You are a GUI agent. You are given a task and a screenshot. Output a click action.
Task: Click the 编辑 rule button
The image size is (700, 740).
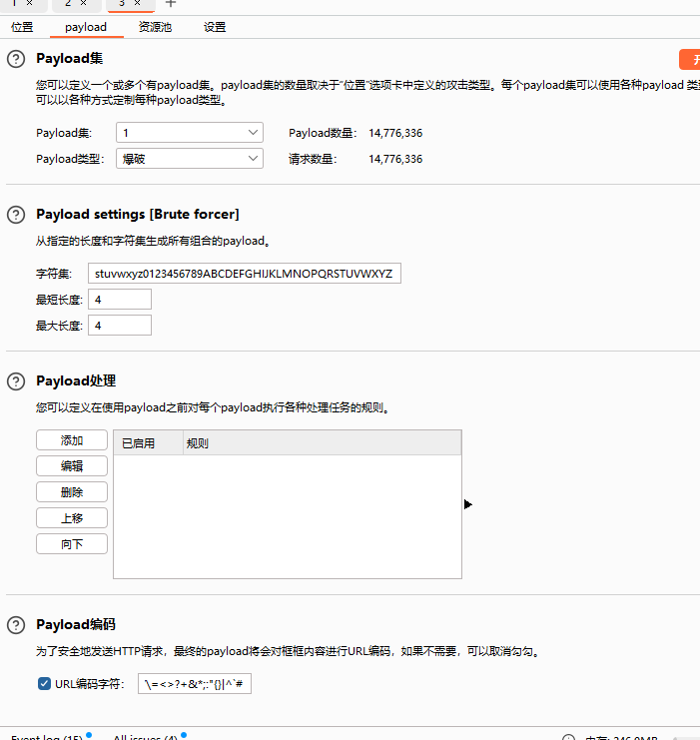click(x=72, y=466)
